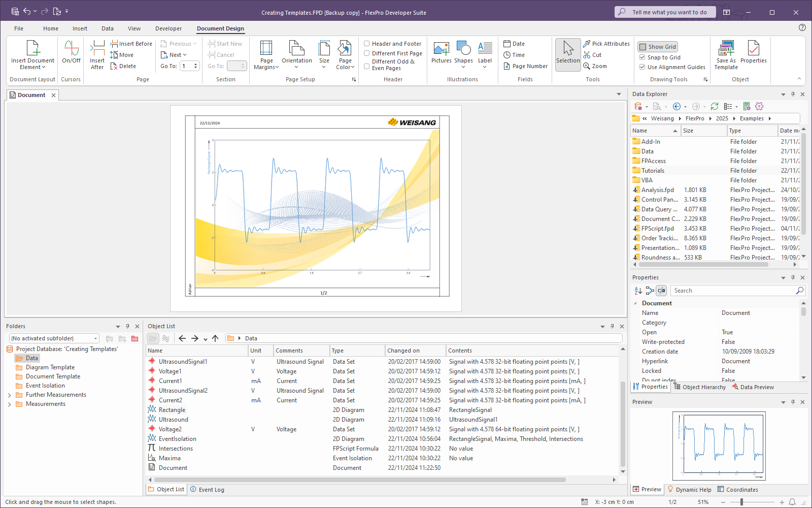Toggle Use Alignment Guides checkbox
The image size is (812, 508).
642,67
